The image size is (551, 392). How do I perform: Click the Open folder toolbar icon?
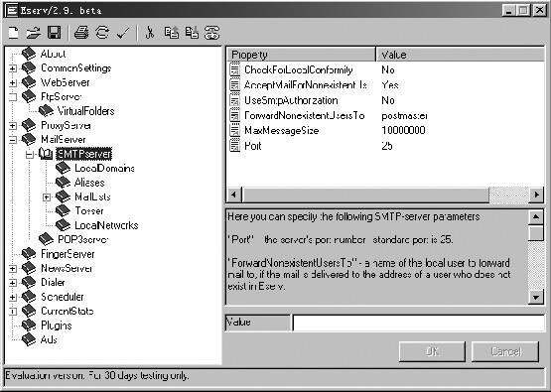click(x=34, y=33)
